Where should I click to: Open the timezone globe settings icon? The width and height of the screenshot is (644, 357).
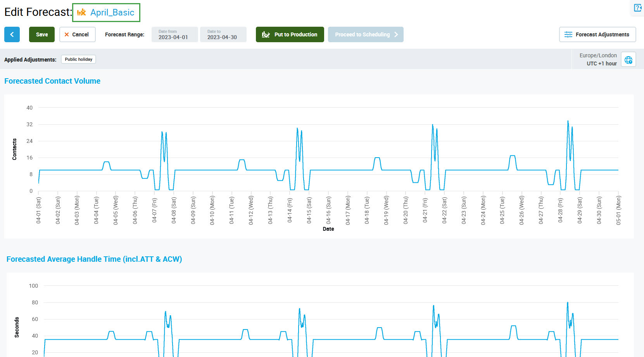pyautogui.click(x=628, y=60)
